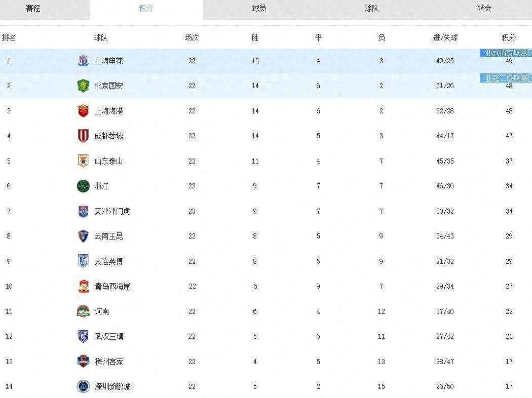Click the Zhejiang (浙江) round green logo

[83, 186]
